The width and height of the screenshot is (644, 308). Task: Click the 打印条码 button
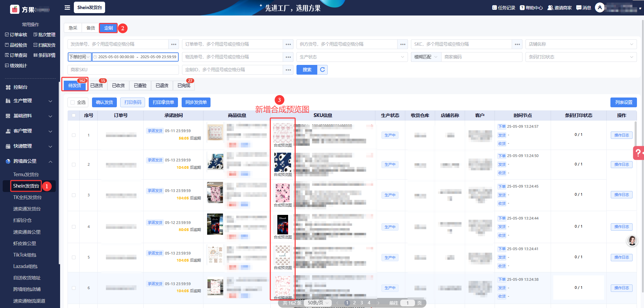[x=133, y=102]
